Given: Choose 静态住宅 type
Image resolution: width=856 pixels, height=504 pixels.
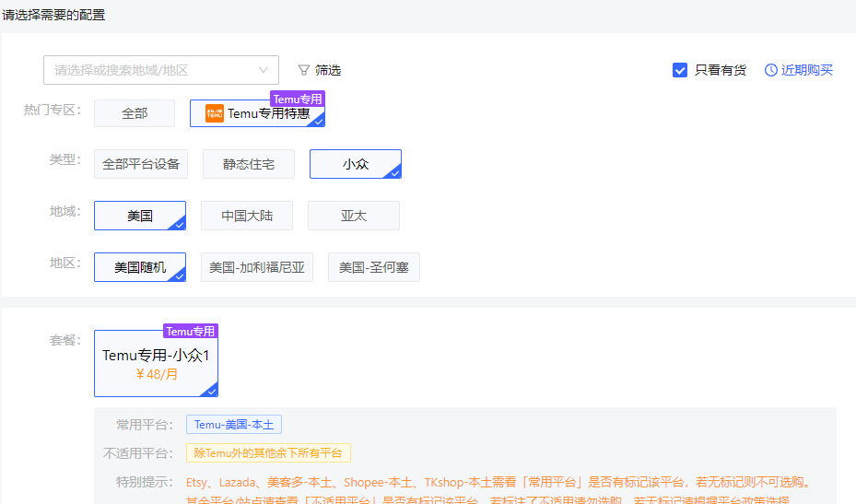Looking at the screenshot, I should (x=249, y=164).
